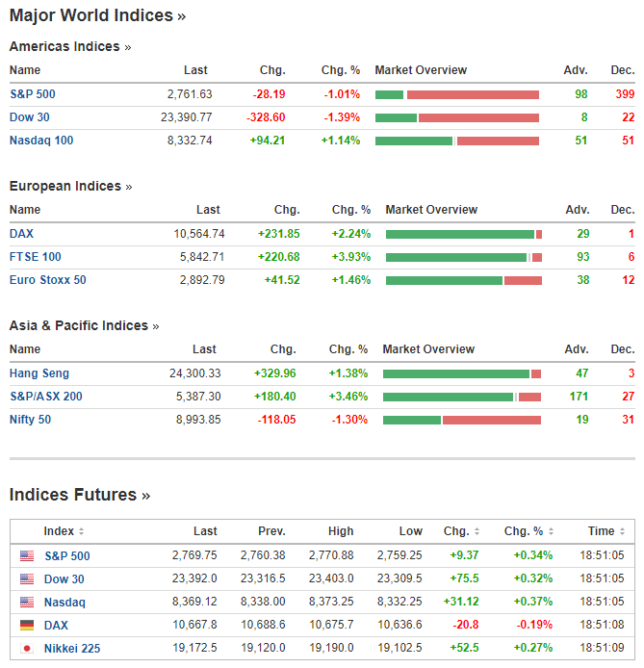
Task: Sort futures table by Index column arrows
Action: pyautogui.click(x=81, y=531)
